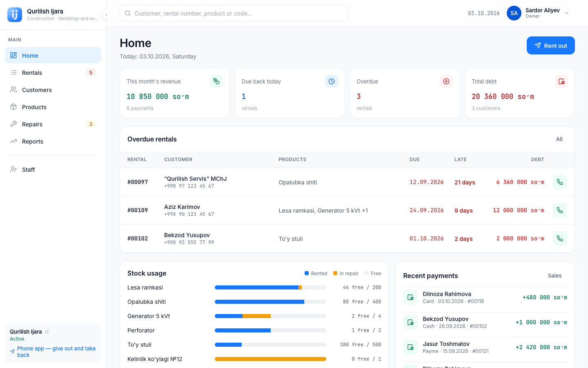Click the Total debt wallet icon
The image size is (588, 368).
[561, 81]
